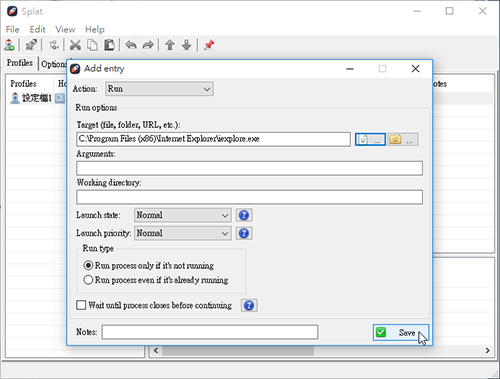The height and width of the screenshot is (379, 500).
Task: Open help for Launch state
Action: click(244, 215)
